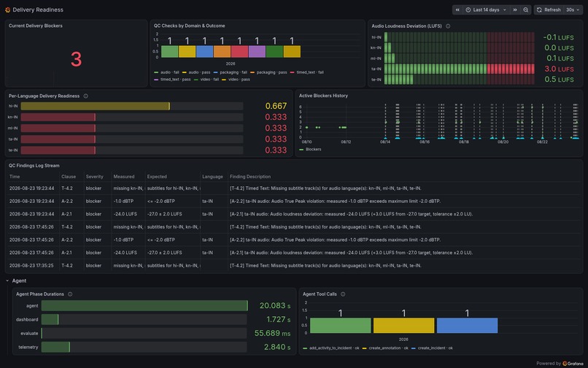
Task: Open QC Checks by Domain & Outcome panel menu
Action: pyautogui.click(x=190, y=26)
